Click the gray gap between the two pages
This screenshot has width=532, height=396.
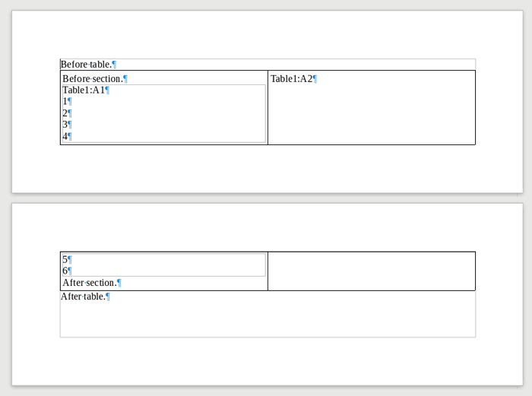click(266, 198)
